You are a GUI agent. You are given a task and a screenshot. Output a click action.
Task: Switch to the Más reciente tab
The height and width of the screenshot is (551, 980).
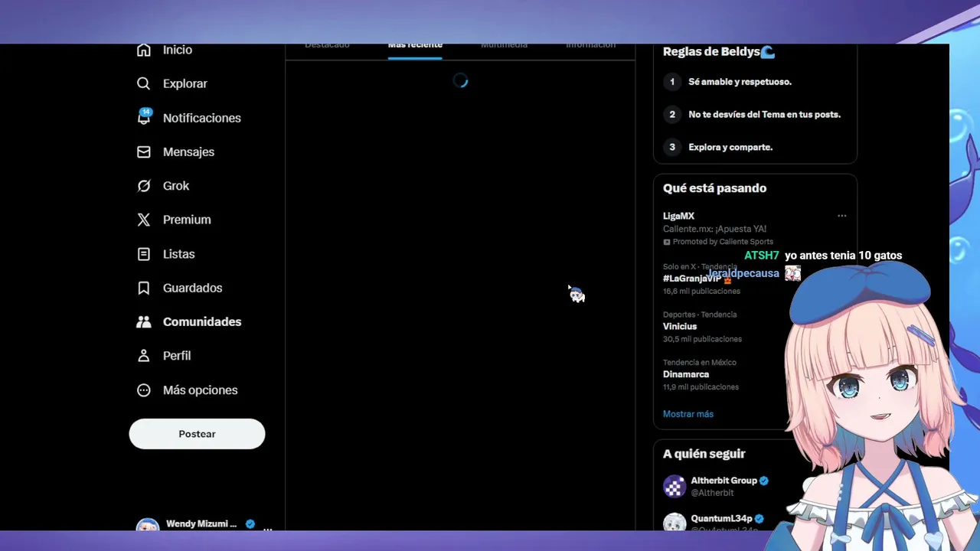coord(415,46)
